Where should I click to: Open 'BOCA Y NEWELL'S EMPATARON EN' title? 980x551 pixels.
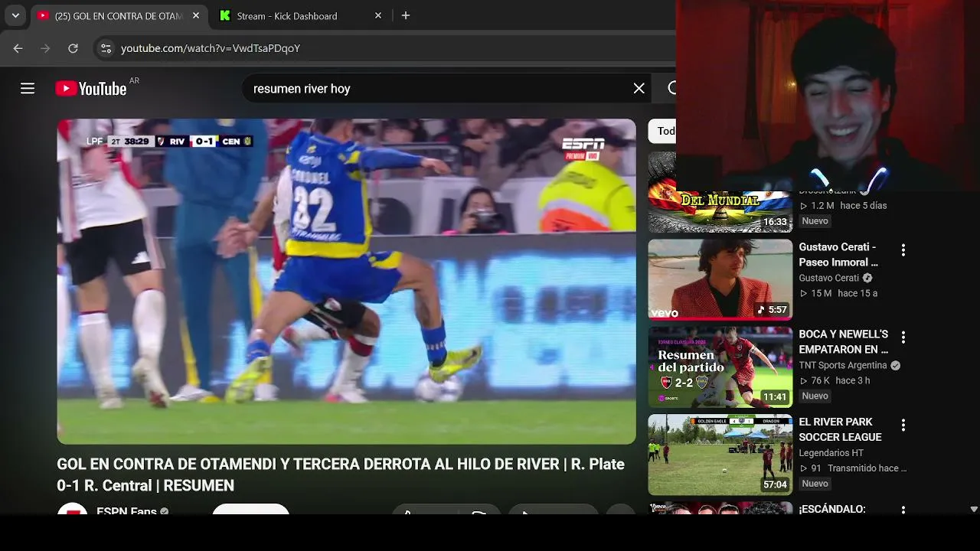[x=844, y=342]
